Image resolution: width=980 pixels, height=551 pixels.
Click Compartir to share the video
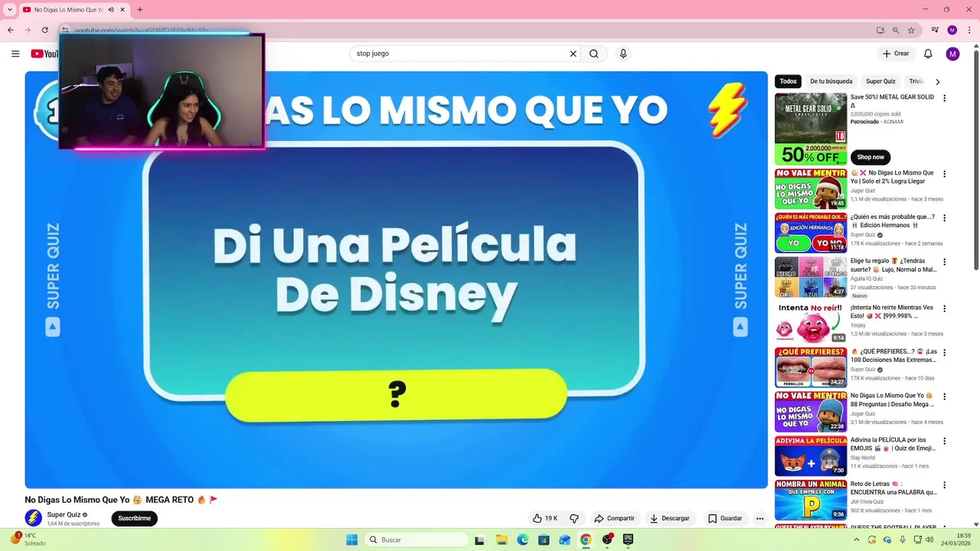coord(614,518)
